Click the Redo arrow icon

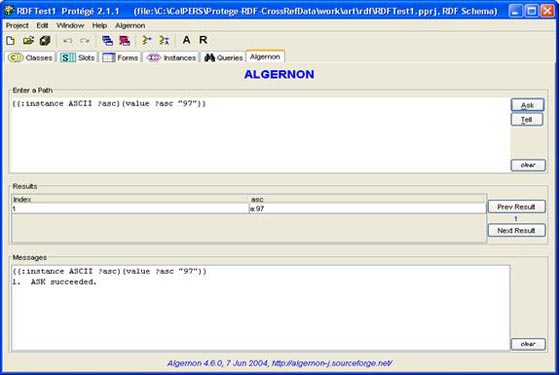click(85, 40)
